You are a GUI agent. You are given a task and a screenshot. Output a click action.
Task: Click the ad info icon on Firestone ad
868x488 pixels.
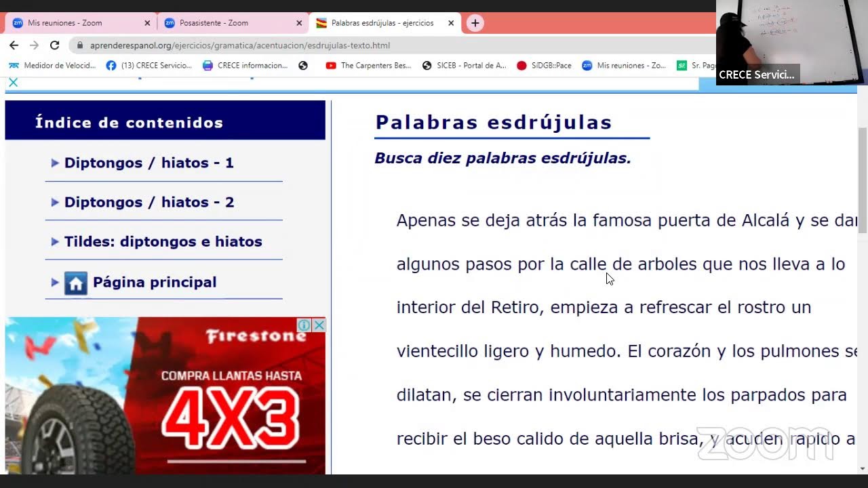point(304,325)
